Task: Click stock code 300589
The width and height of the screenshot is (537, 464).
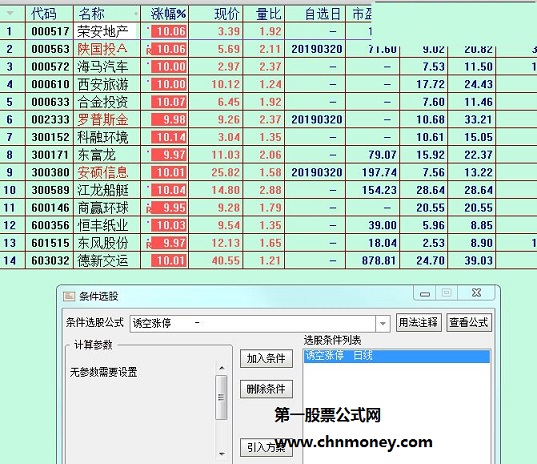Action: click(x=50, y=190)
